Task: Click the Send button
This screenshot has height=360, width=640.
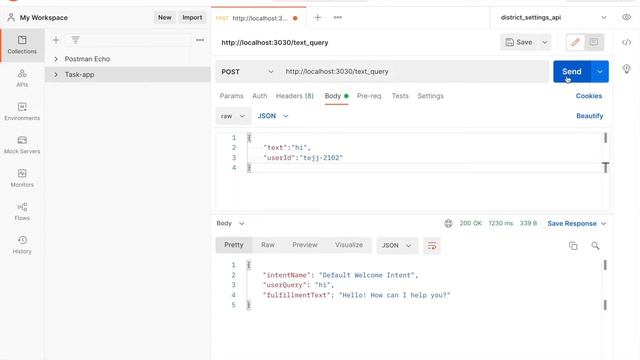Action: [x=572, y=72]
